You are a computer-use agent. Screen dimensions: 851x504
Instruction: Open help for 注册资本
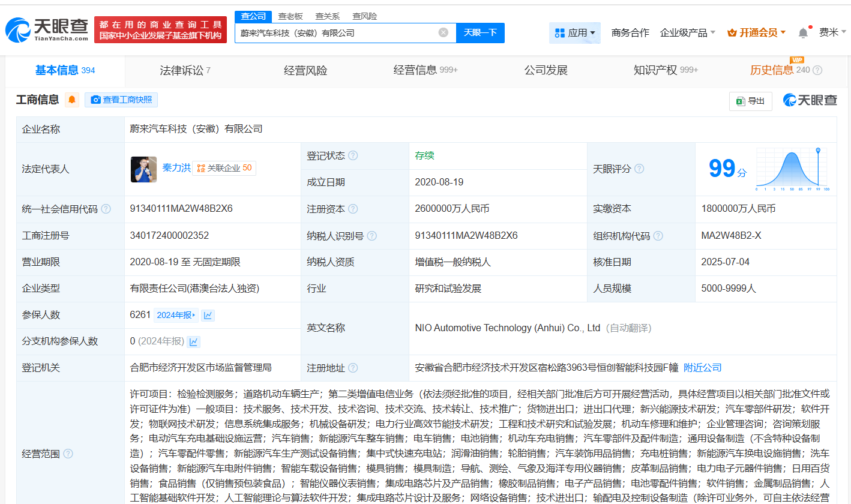[353, 209]
